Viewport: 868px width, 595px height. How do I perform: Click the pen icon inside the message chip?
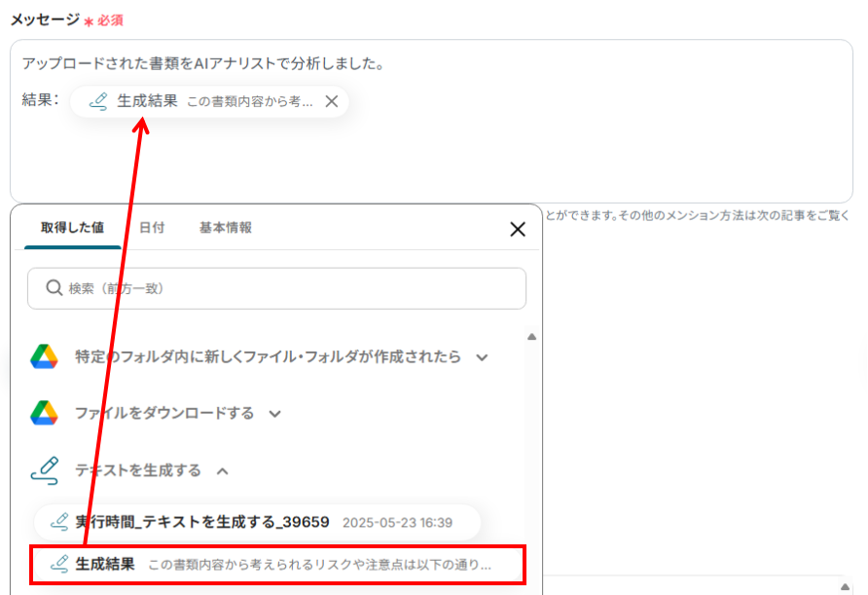point(98,101)
